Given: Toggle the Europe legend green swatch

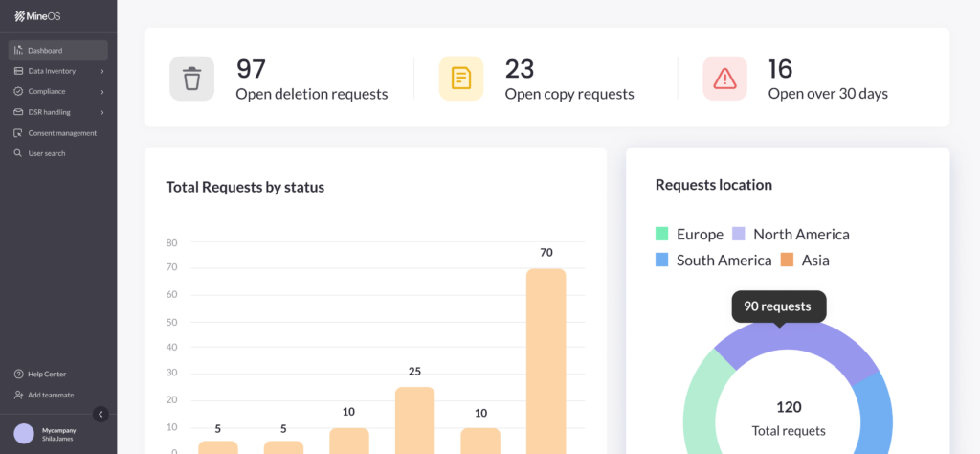Looking at the screenshot, I should point(661,234).
